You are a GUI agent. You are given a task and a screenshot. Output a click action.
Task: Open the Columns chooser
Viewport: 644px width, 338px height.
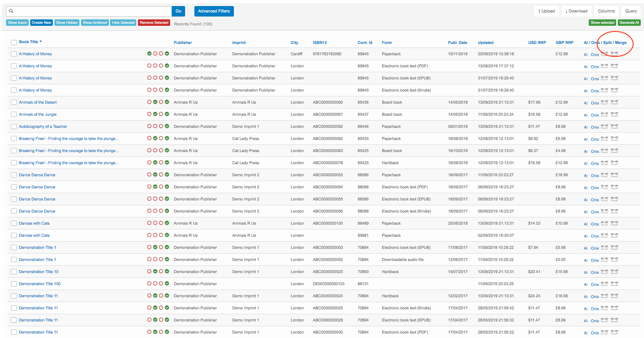[606, 11]
